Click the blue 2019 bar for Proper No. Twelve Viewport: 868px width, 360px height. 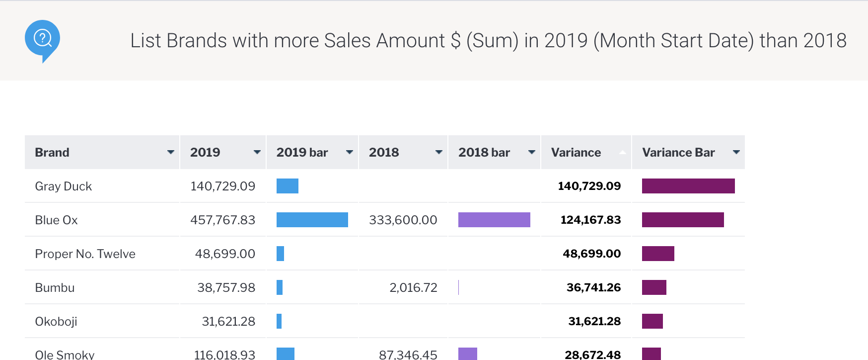pos(281,254)
